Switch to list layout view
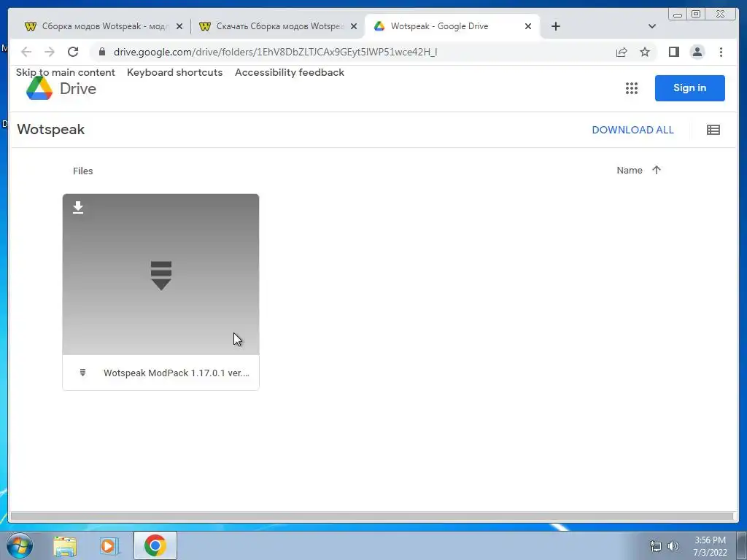Image resolution: width=747 pixels, height=560 pixels. (x=713, y=130)
